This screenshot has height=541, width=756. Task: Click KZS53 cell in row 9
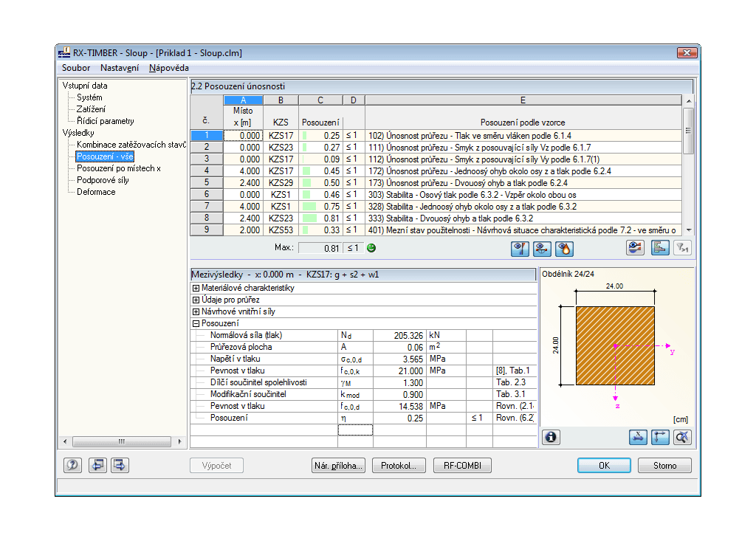pyautogui.click(x=281, y=230)
